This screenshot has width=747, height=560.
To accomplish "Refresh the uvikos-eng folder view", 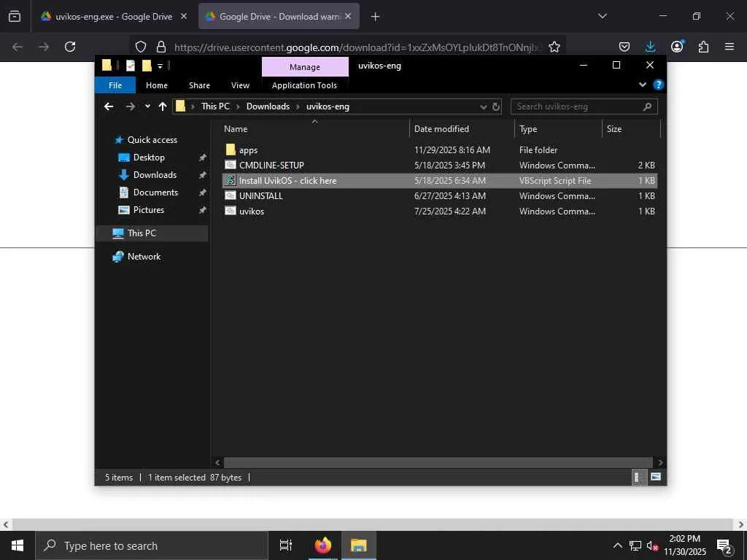I will coord(496,106).
